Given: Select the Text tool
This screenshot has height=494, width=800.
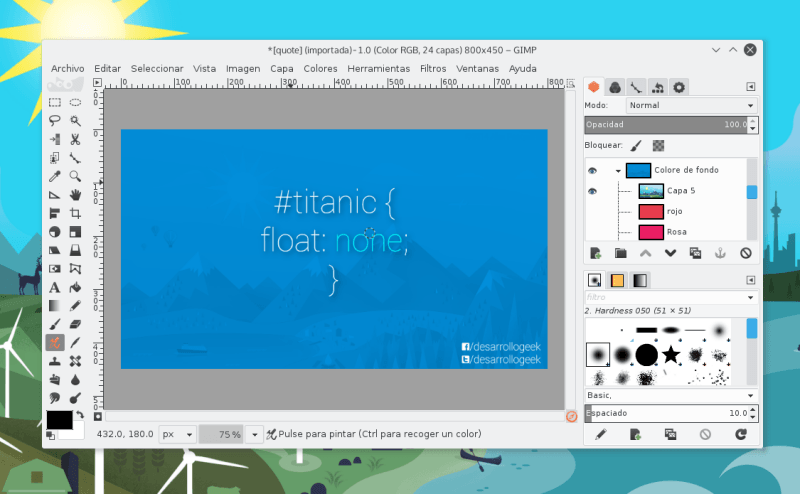Looking at the screenshot, I should [x=55, y=287].
